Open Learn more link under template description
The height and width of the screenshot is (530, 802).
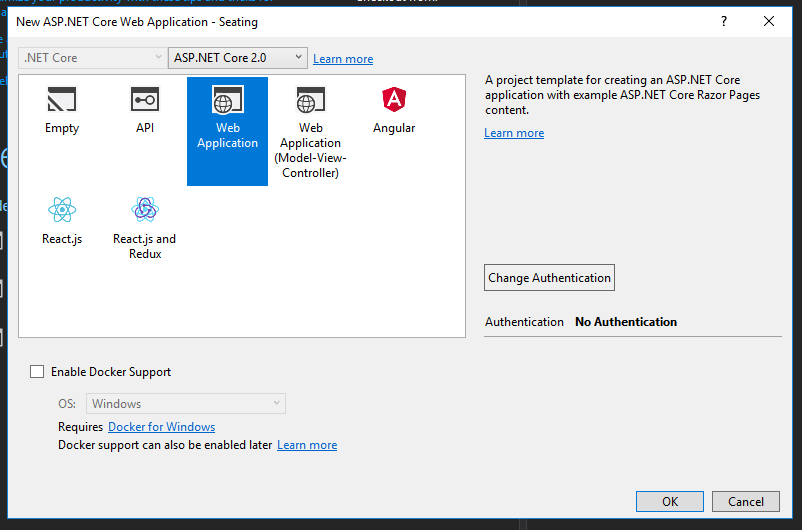click(x=514, y=133)
